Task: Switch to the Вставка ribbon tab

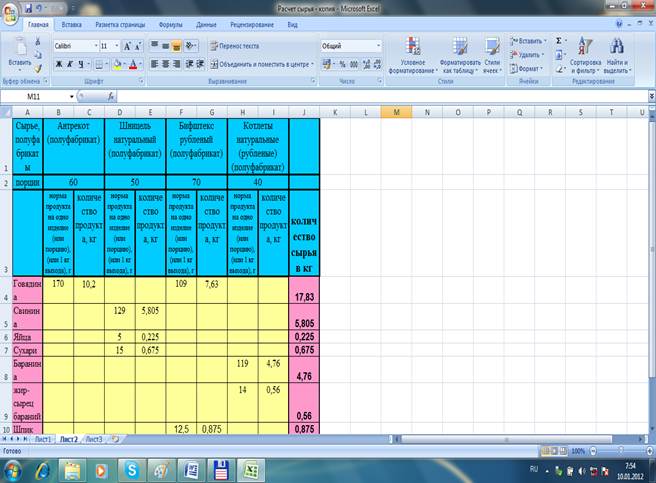Action: (72, 25)
